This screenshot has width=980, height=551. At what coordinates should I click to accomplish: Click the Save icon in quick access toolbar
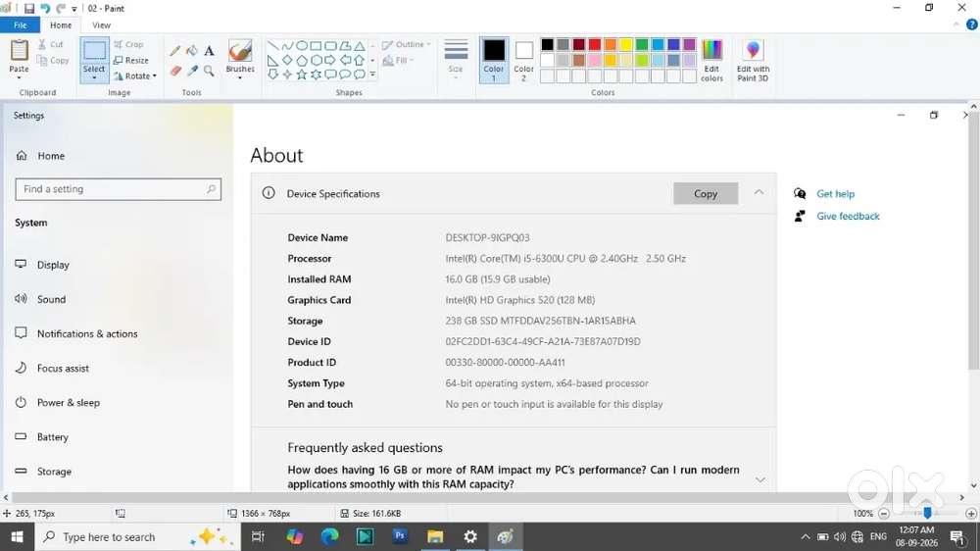[x=29, y=9]
